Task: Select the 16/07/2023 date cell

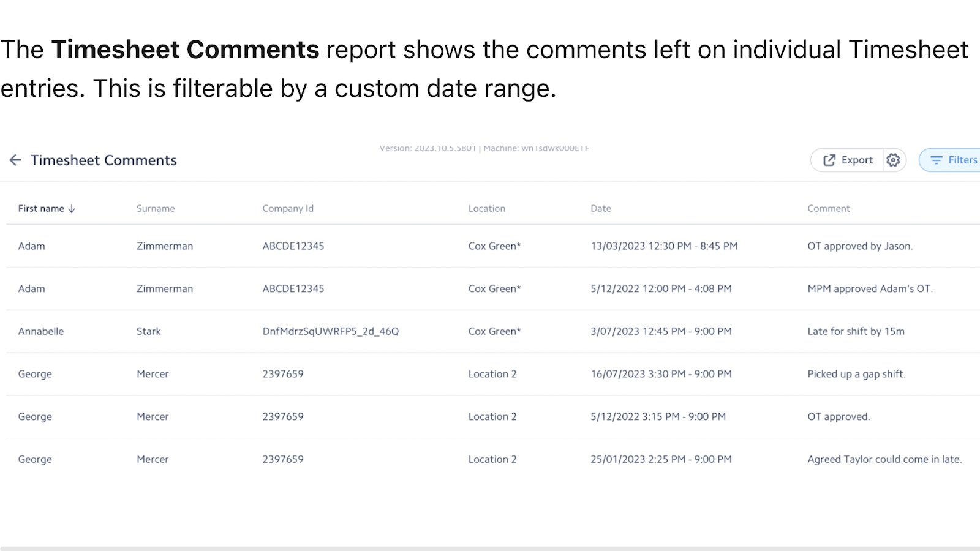Action: pos(661,374)
